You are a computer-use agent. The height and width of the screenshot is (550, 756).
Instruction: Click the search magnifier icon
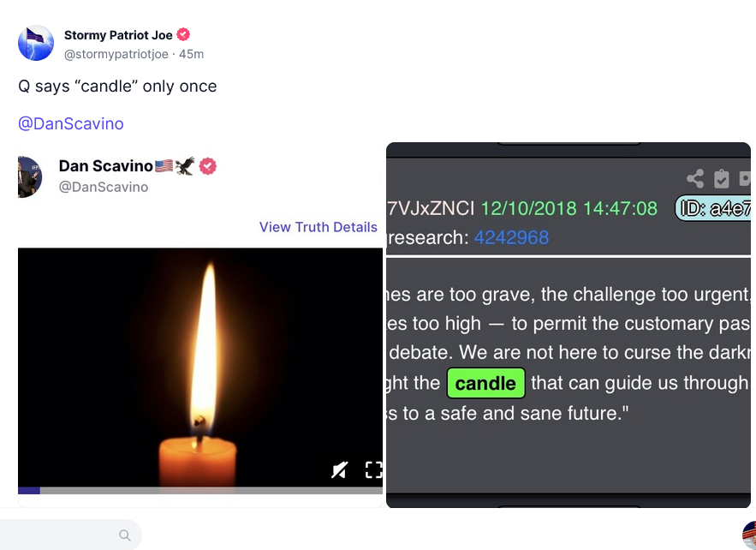pos(125,535)
